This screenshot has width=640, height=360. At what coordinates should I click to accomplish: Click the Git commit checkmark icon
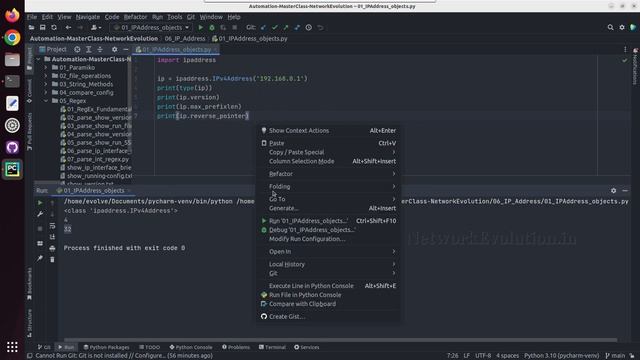[x=275, y=27]
